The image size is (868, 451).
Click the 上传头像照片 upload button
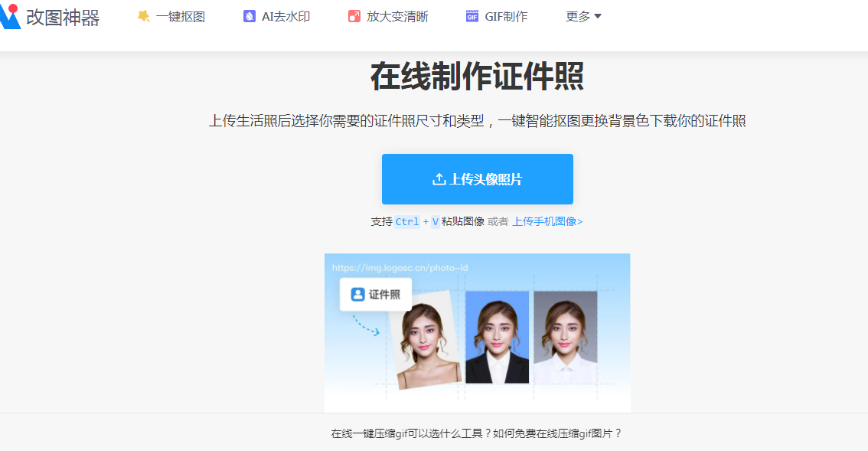(x=477, y=179)
